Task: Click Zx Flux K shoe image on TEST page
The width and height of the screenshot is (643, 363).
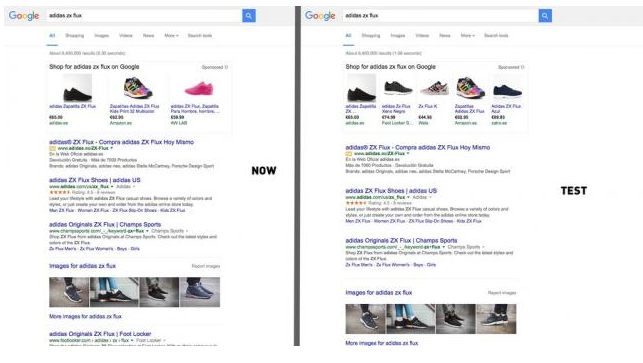Action: tap(433, 88)
